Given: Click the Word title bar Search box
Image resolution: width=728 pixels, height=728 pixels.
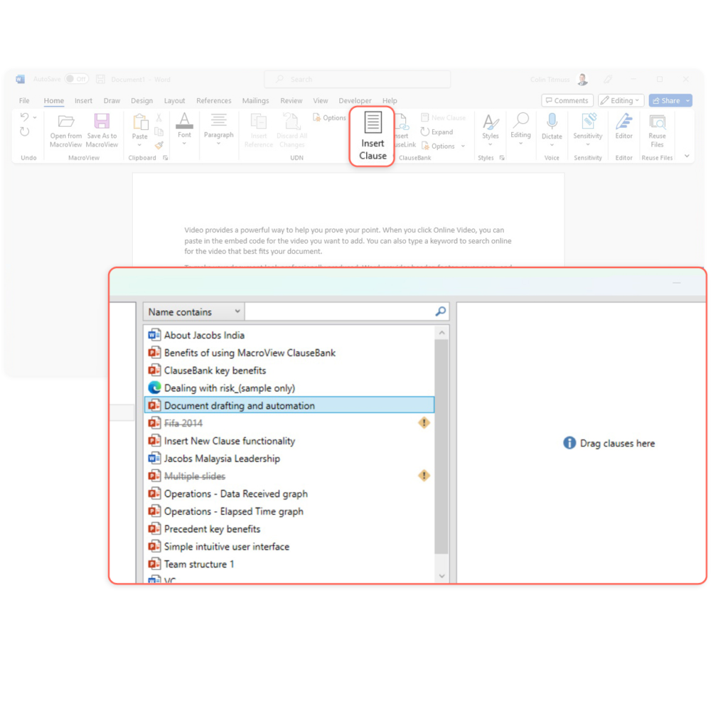Looking at the screenshot, I should click(x=357, y=80).
